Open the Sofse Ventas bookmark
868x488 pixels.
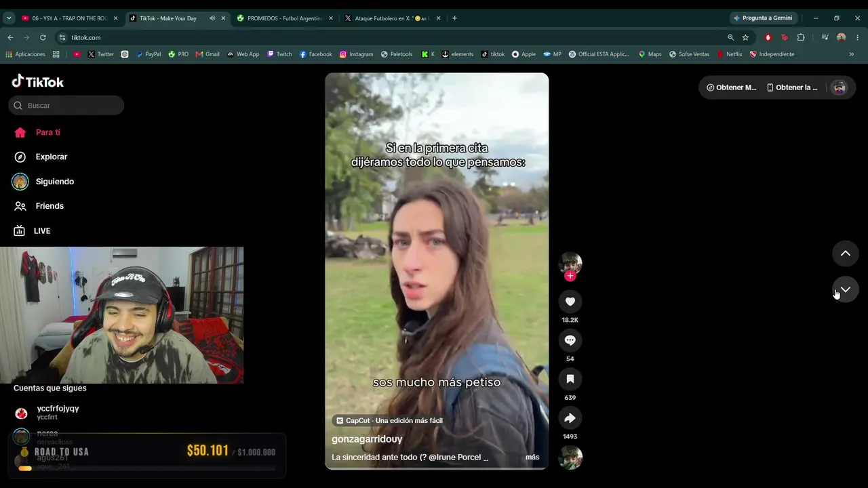pyautogui.click(x=689, y=54)
